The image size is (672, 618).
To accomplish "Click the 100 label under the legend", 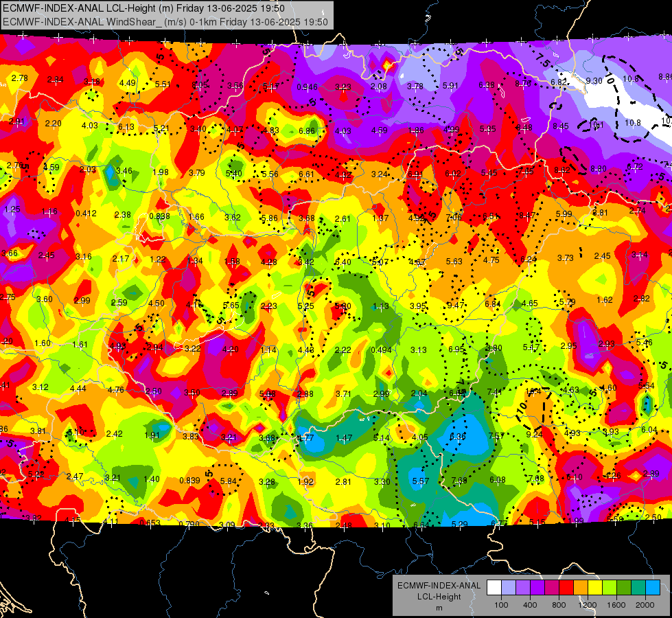I will point(501,605).
